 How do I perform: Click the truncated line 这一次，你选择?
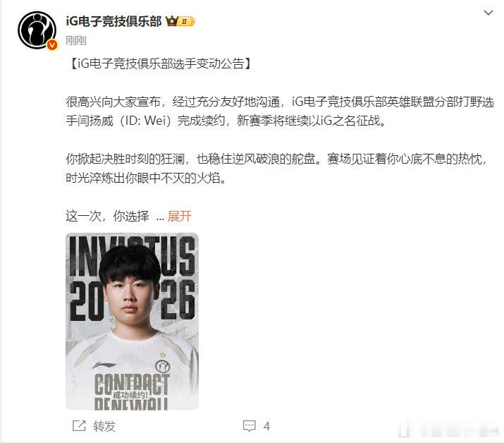pyautogui.click(x=107, y=216)
